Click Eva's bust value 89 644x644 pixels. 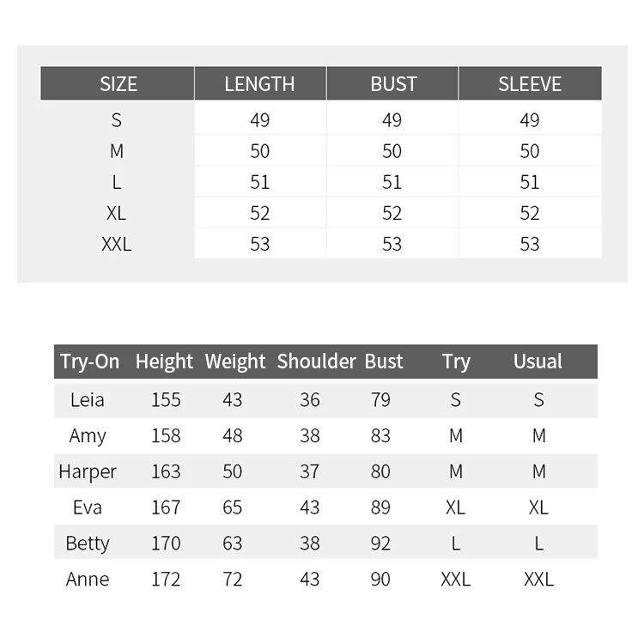(380, 507)
